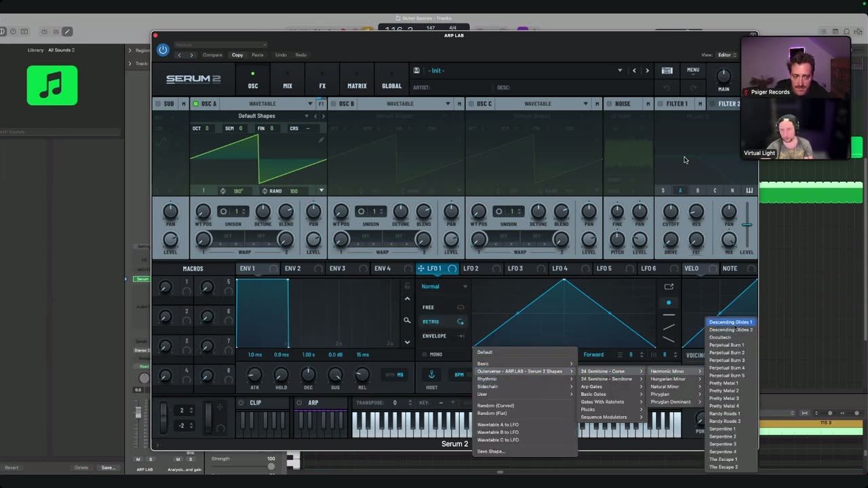Choose Descending Glides 2 from shape list
Image resolution: width=868 pixels, height=488 pixels.
pyautogui.click(x=730, y=330)
